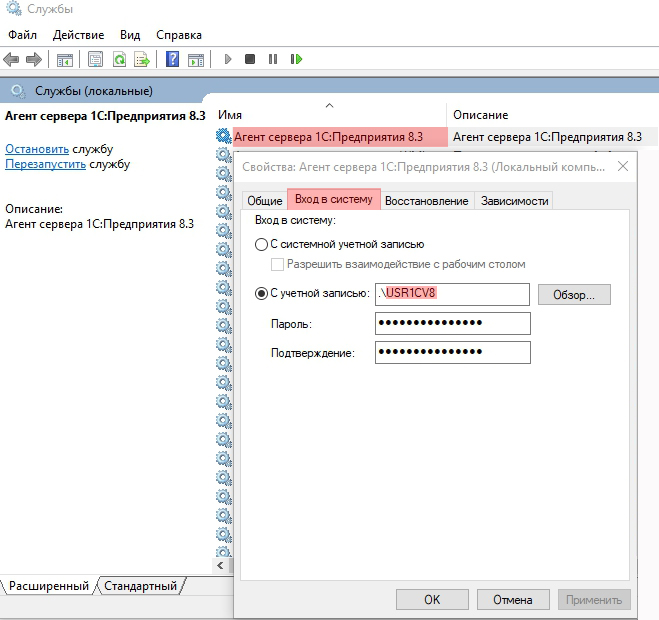
Task: Stop the service with the square icon
Action: (250, 59)
